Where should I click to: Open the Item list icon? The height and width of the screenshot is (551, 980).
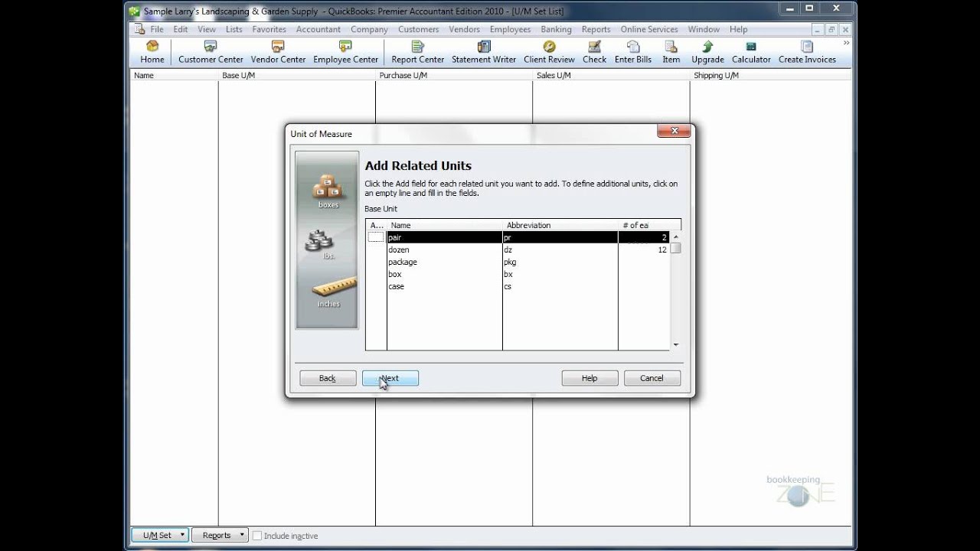click(671, 53)
